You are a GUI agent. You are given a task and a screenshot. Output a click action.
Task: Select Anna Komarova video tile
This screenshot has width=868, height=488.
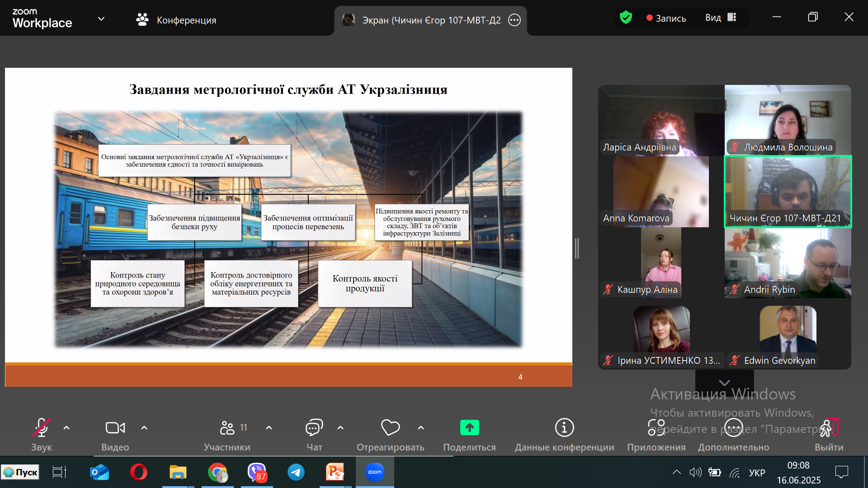(661, 192)
